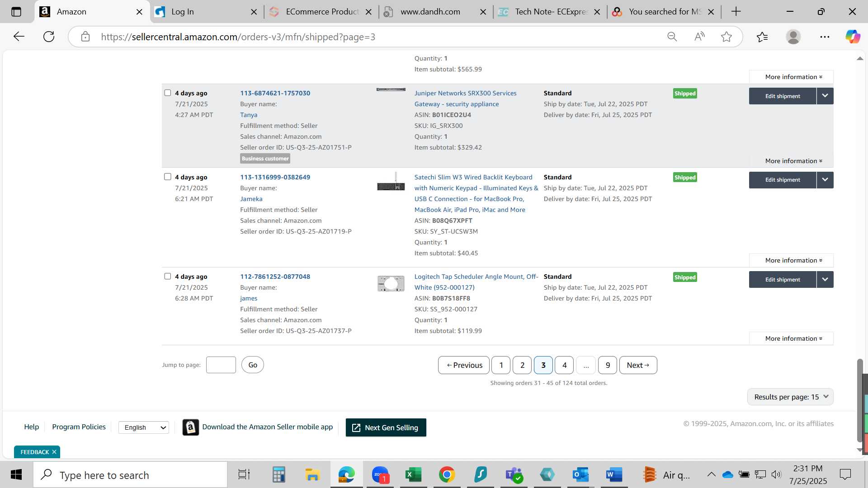
Task: Click the page vertical scrollbar thumb
Action: coord(859,400)
